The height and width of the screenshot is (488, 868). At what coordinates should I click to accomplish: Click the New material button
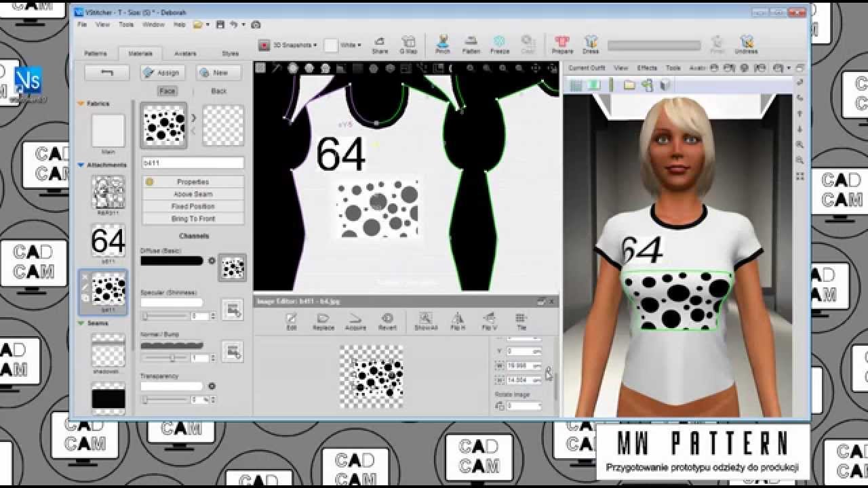pos(218,73)
